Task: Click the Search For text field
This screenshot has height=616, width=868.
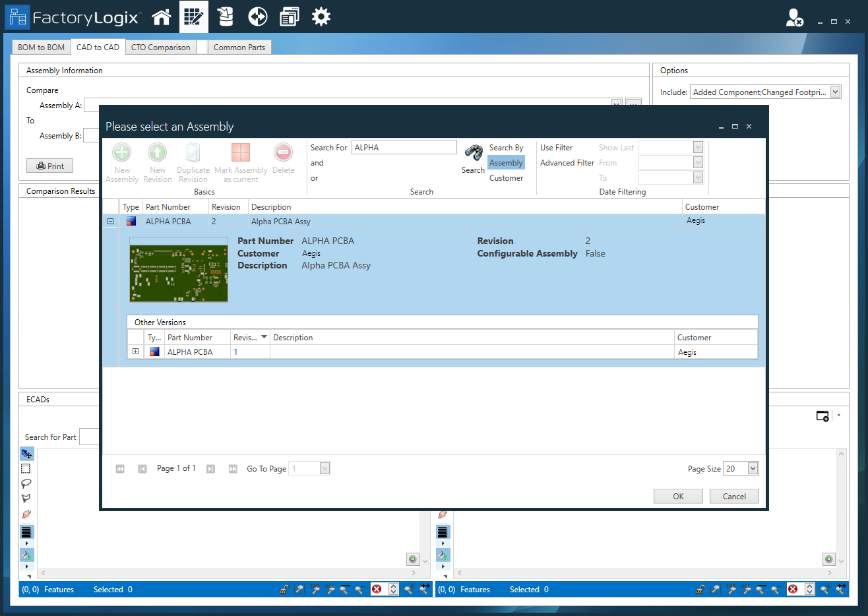Action: pyautogui.click(x=404, y=148)
